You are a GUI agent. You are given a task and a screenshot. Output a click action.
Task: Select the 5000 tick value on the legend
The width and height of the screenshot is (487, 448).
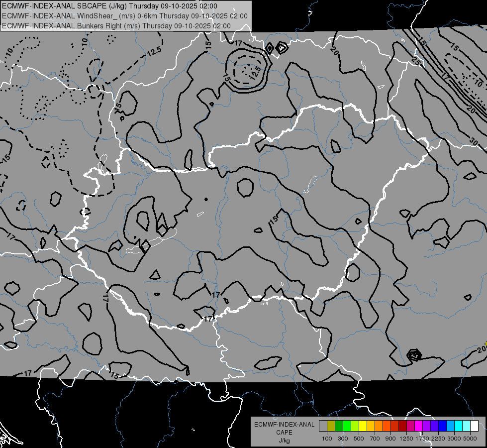point(470,439)
